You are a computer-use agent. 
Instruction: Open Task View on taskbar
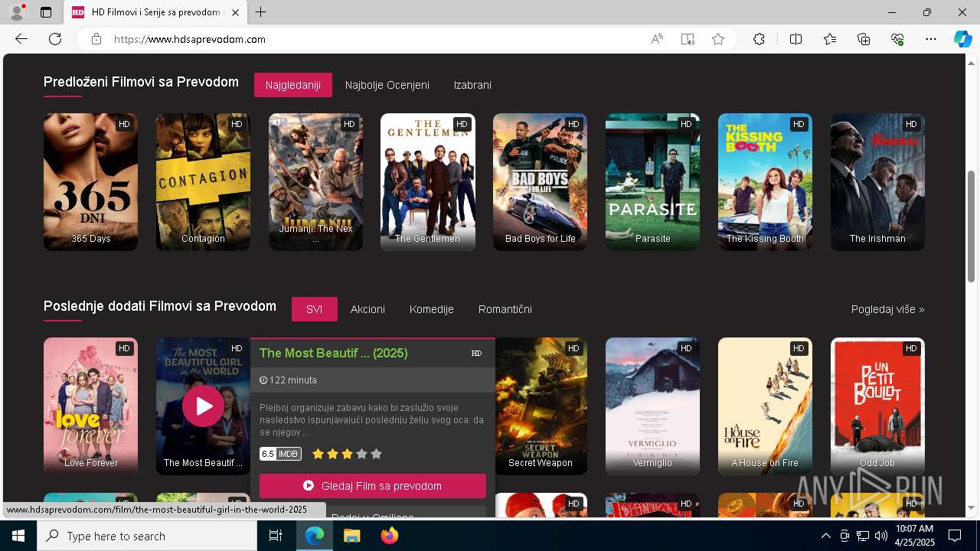click(276, 536)
